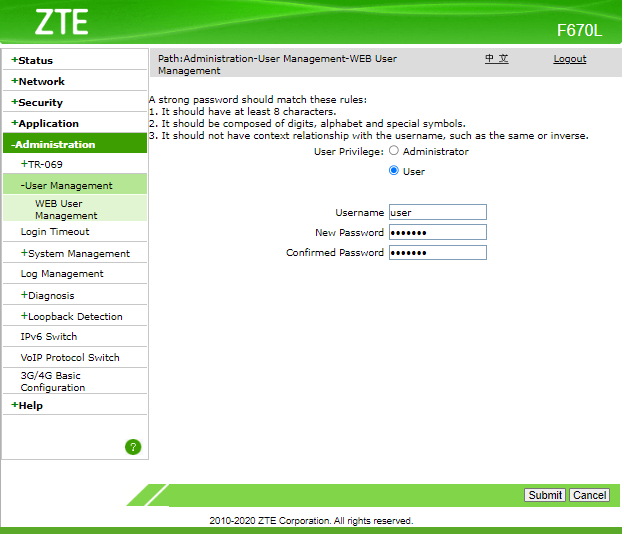The width and height of the screenshot is (624, 534).
Task: Switch language using the Chinese link
Action: [x=496, y=59]
